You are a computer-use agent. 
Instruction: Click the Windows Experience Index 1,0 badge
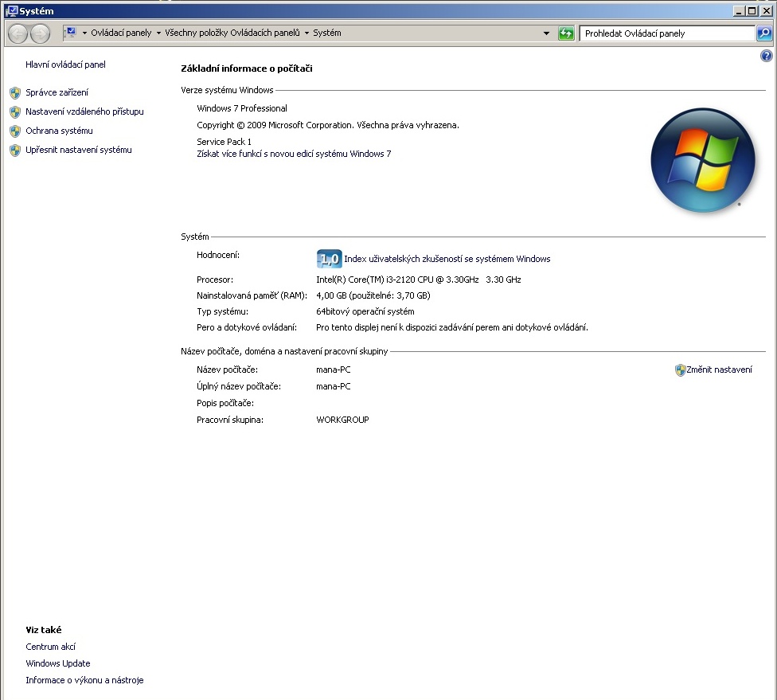tap(329, 259)
